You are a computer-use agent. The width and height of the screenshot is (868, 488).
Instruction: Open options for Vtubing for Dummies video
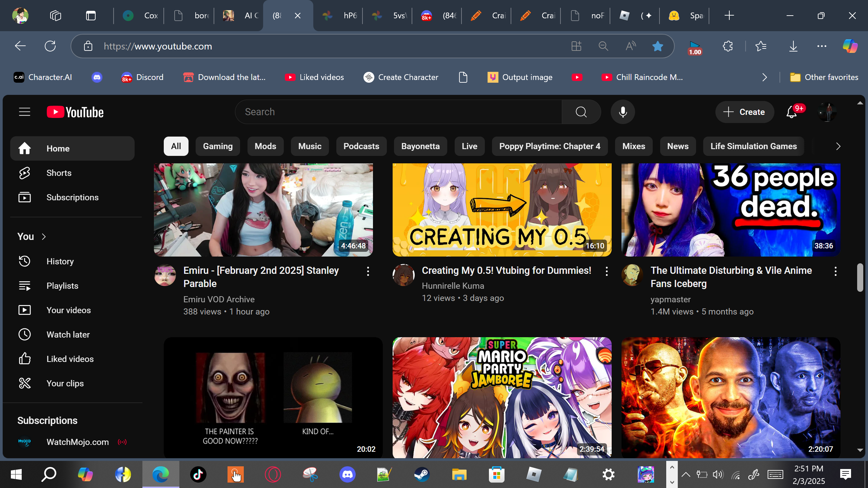(x=607, y=271)
